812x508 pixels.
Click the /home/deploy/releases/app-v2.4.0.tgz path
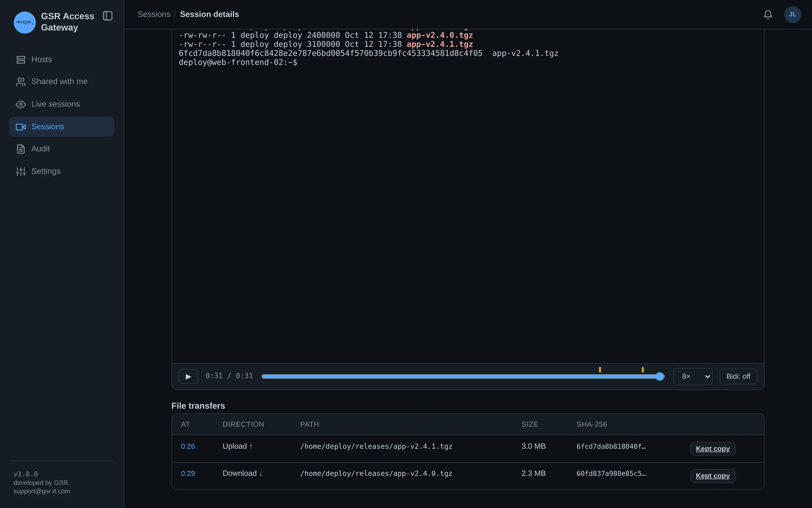pyautogui.click(x=376, y=473)
